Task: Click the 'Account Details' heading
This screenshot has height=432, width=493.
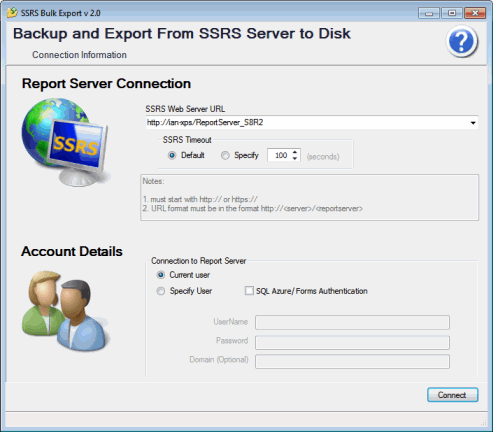Action: [72, 251]
